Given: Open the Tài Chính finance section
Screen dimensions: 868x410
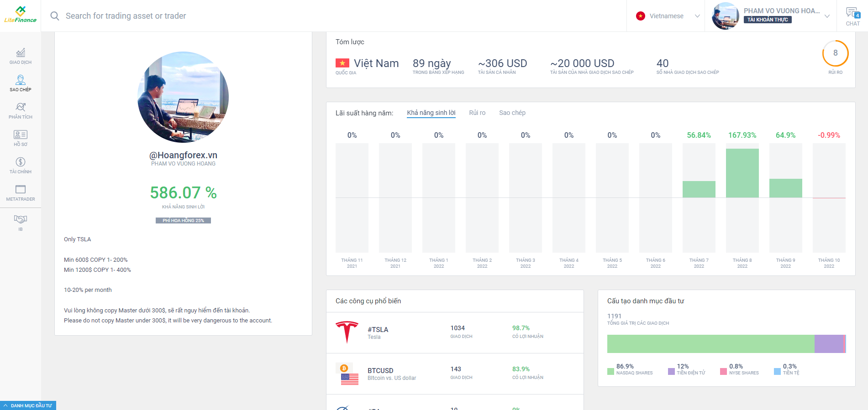Looking at the screenshot, I should pyautogui.click(x=21, y=166).
